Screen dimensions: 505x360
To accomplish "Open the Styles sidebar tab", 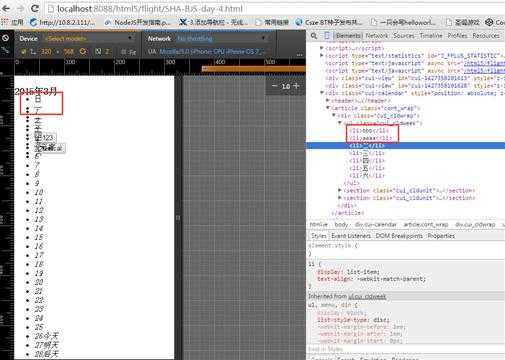I will tap(319, 236).
